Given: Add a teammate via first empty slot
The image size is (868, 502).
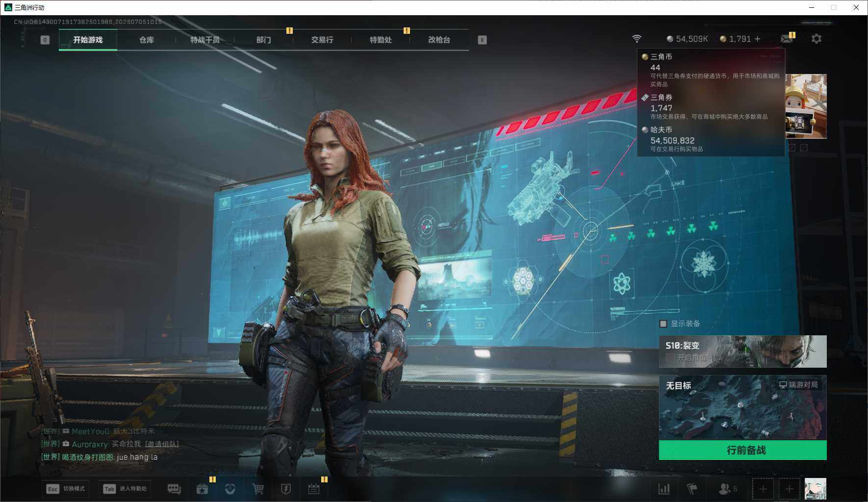Looking at the screenshot, I should point(763,489).
